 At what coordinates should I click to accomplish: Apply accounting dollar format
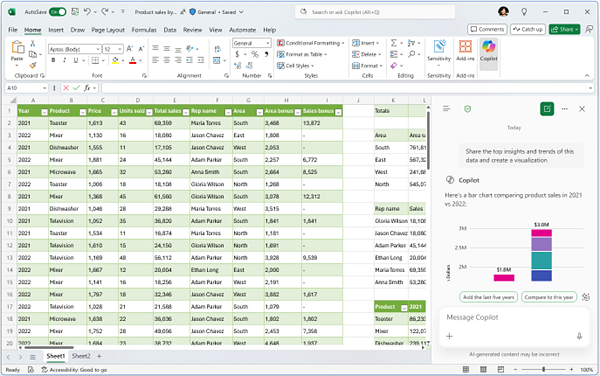pos(237,54)
